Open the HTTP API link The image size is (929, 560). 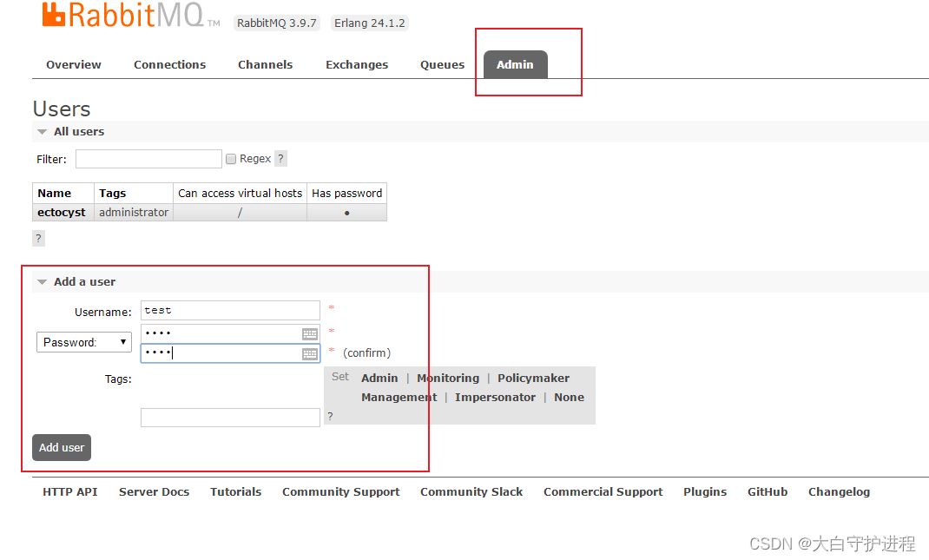coord(70,492)
